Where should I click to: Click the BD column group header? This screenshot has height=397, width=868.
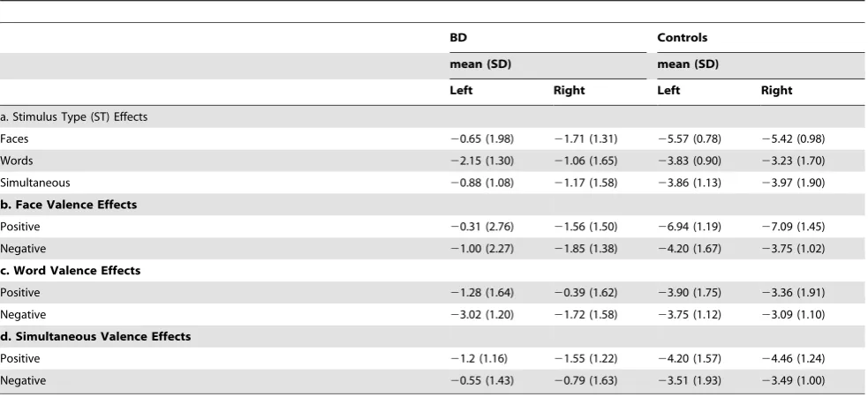pyautogui.click(x=457, y=38)
